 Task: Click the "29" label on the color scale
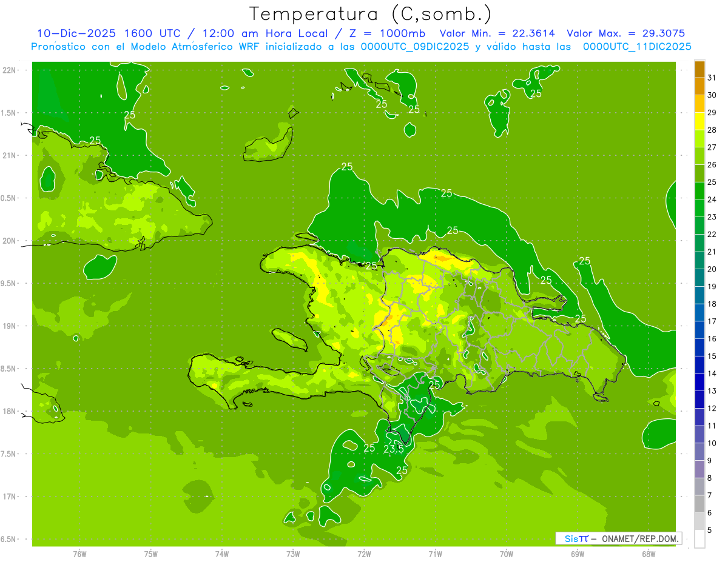click(x=712, y=113)
